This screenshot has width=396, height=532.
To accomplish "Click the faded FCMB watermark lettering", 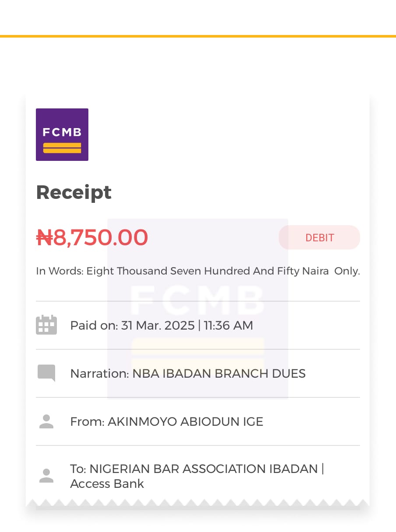I will 197,300.
